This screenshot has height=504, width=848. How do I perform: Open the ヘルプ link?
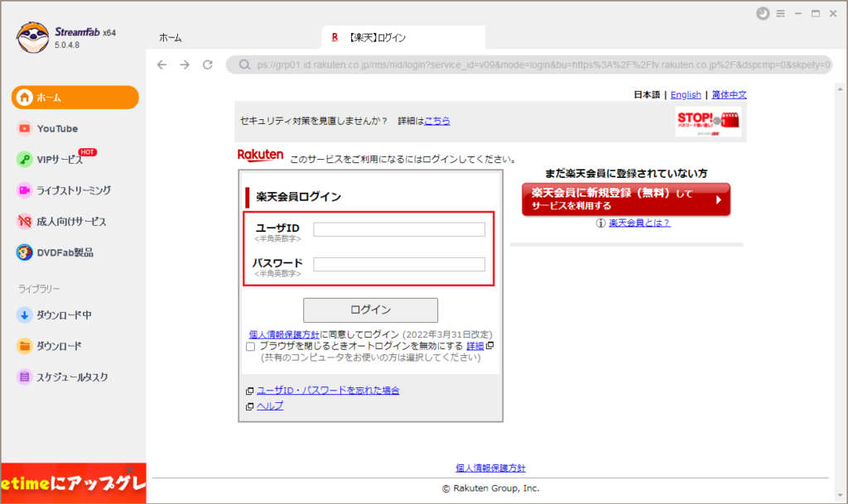click(270, 406)
